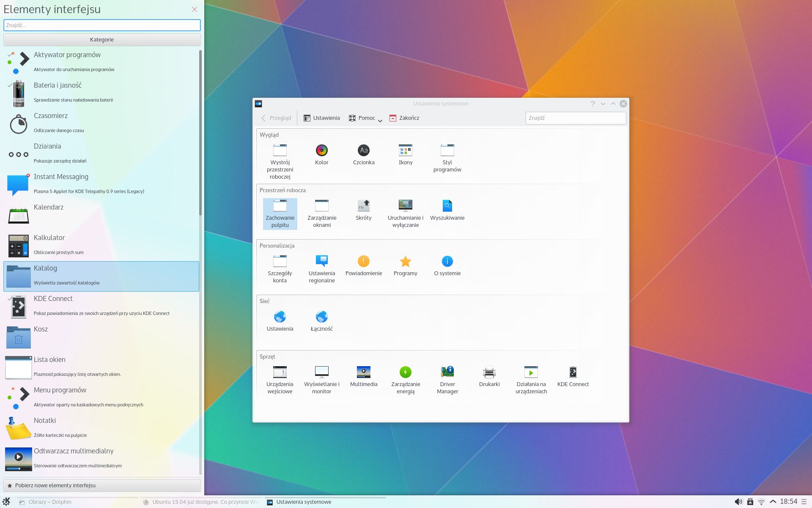Open Skróty shortcuts module
The width and height of the screenshot is (812, 508).
[x=363, y=210]
